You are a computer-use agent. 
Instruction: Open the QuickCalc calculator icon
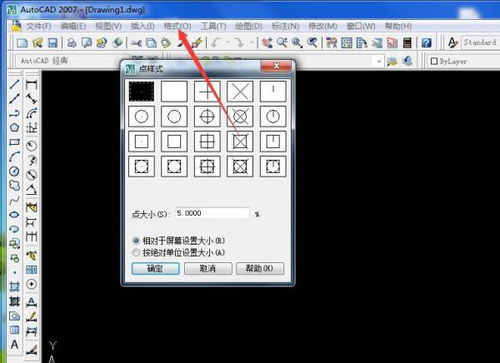(407, 43)
